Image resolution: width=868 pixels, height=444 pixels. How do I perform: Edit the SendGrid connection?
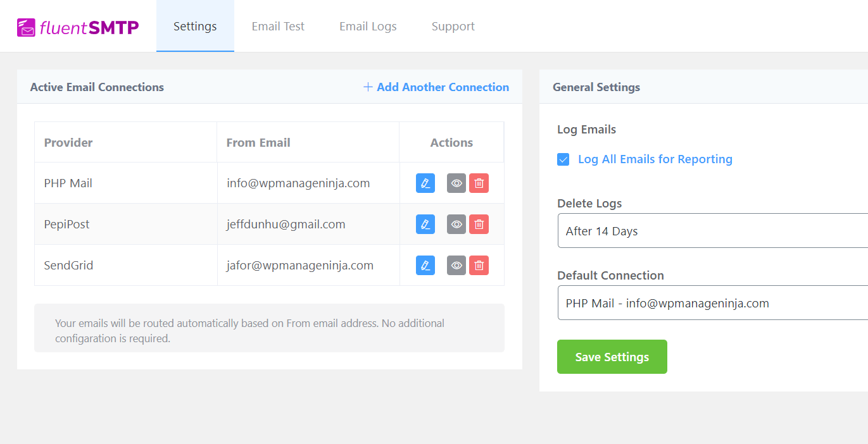425,266
